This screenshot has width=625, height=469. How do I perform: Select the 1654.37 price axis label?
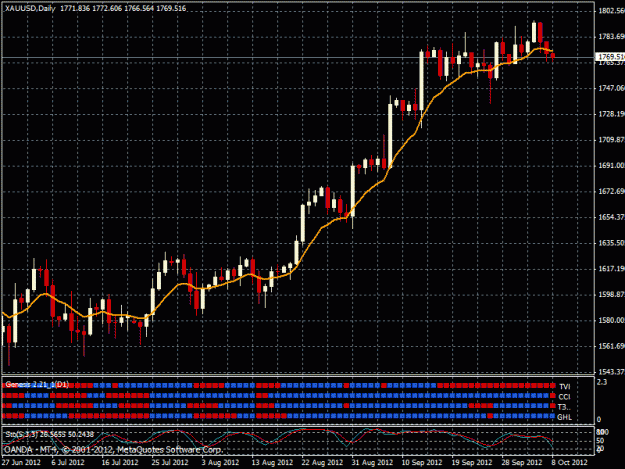611,217
